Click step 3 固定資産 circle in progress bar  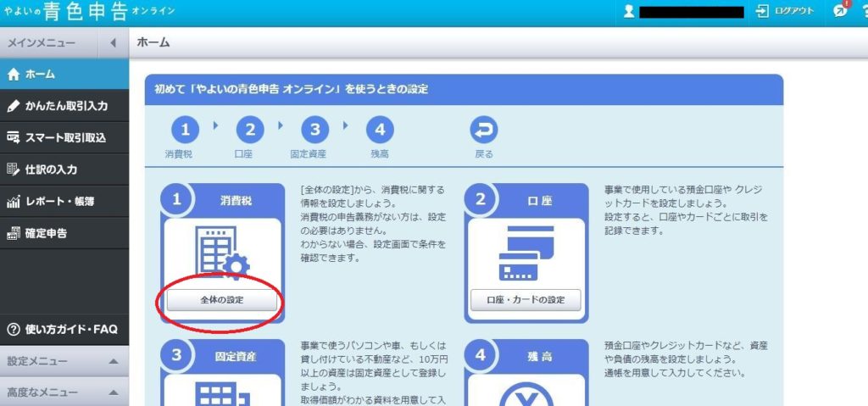[x=315, y=131]
